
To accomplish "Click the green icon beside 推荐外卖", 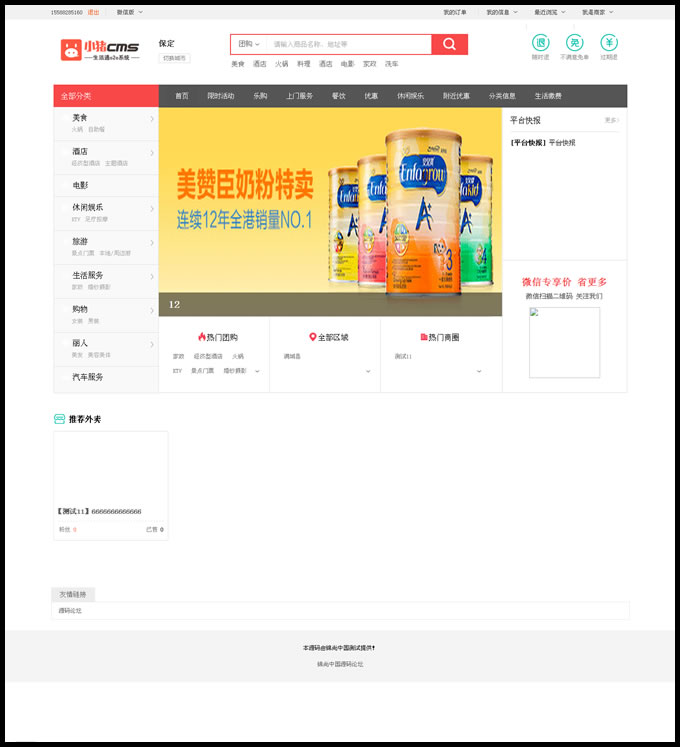I will click(60, 419).
